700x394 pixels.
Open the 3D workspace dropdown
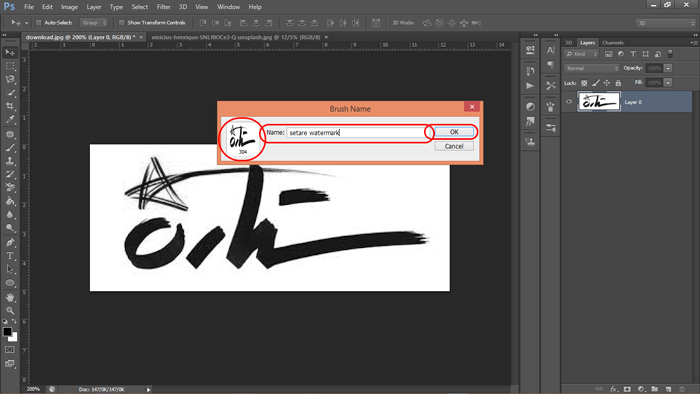coord(665,23)
